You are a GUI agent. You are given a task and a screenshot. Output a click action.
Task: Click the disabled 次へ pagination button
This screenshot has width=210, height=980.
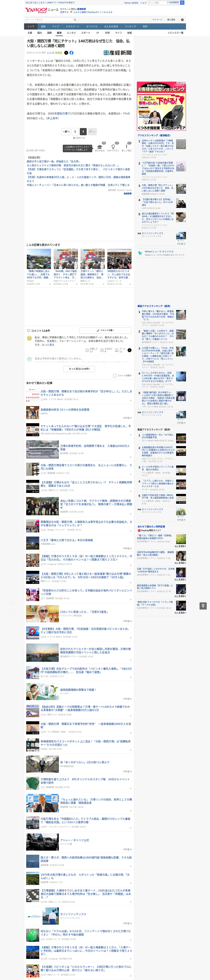click(92, 132)
